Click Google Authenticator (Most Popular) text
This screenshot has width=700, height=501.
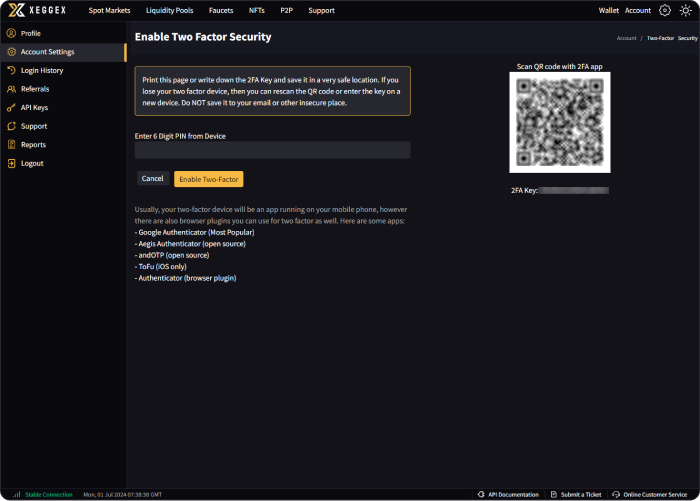coord(195,232)
